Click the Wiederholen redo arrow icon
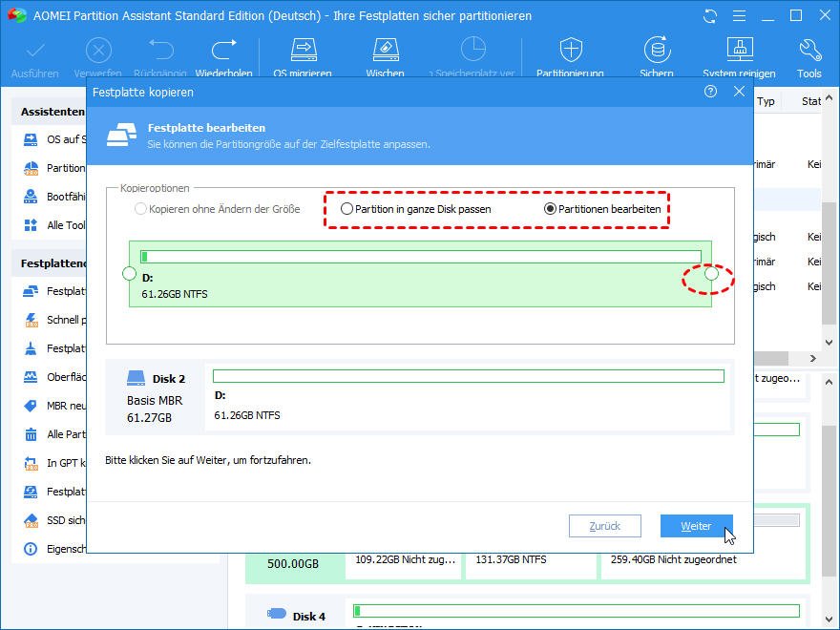840x630 pixels. [x=224, y=50]
